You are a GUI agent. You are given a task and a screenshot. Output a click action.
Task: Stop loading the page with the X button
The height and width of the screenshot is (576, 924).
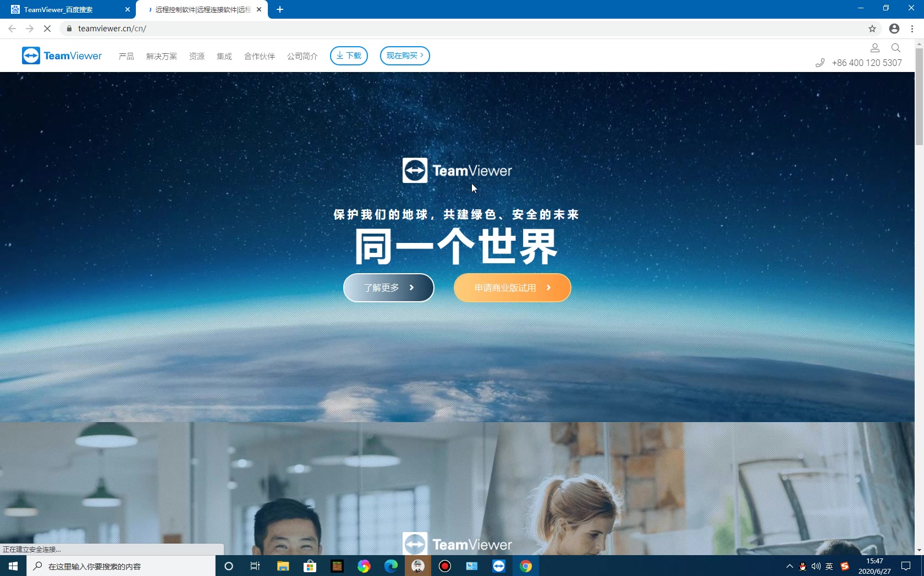coord(47,29)
